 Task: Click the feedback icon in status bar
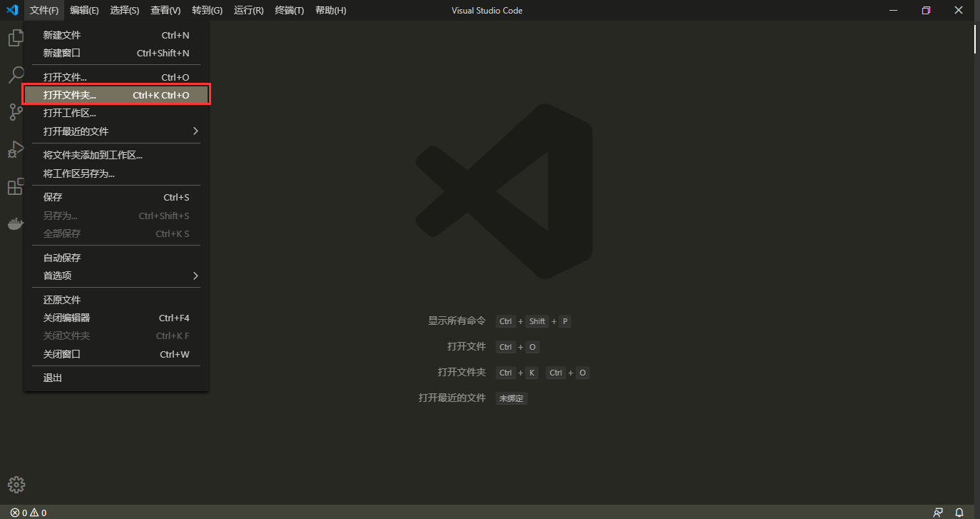coord(938,513)
